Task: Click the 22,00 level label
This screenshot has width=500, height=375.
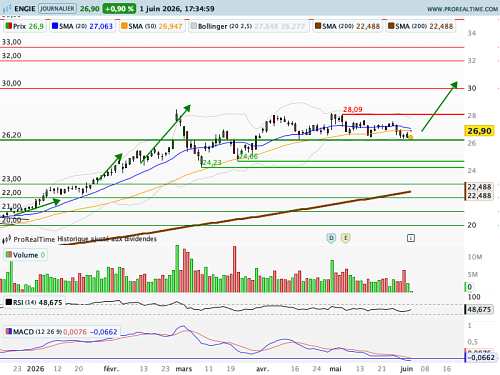Action: tap(12, 193)
